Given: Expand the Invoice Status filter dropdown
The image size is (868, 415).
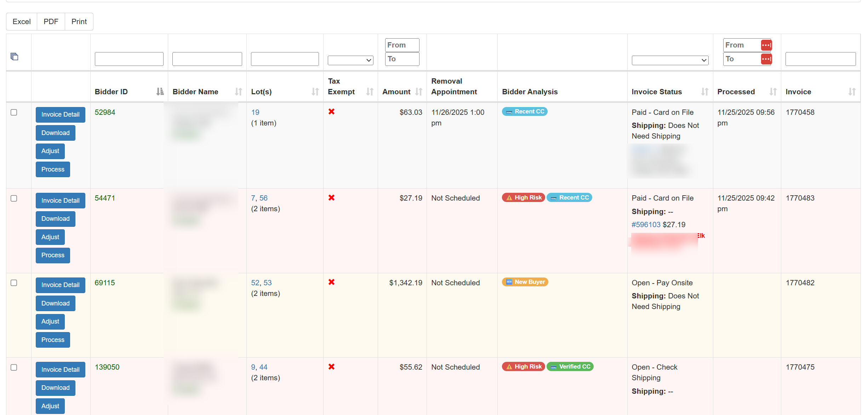Looking at the screenshot, I should tap(670, 60).
